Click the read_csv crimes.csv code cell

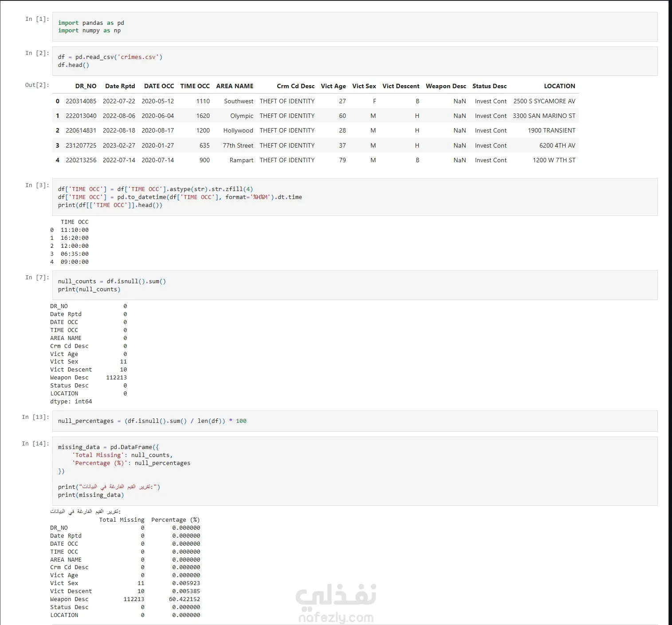355,61
